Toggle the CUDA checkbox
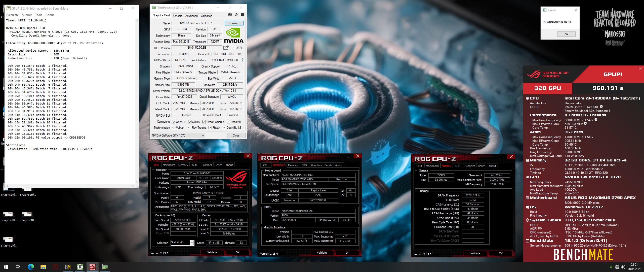Screen dimensions: 644x272 pyautogui.click(x=190, y=122)
